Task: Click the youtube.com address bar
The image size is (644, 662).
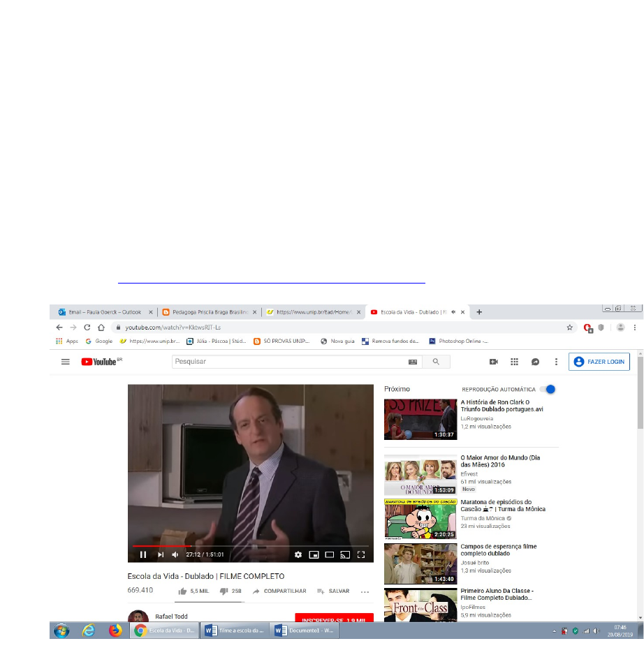Action: 338,328
